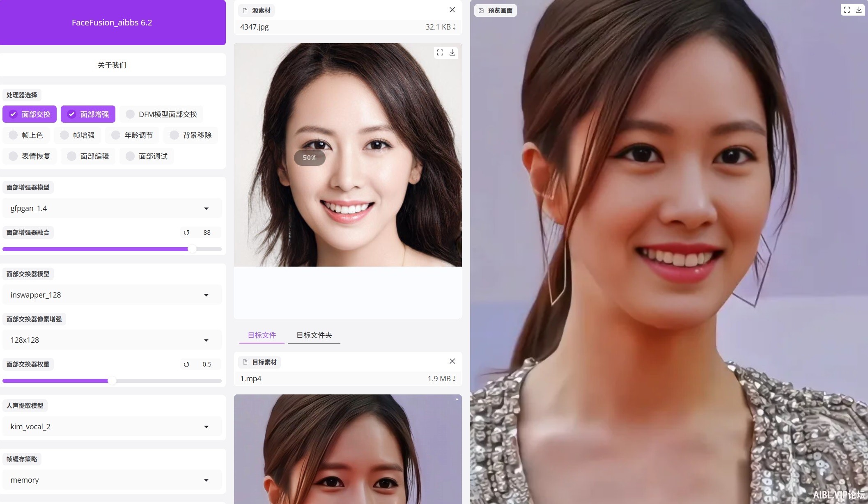Switch to the 目标文件夹 tab
The width and height of the screenshot is (868, 504).
click(x=314, y=335)
